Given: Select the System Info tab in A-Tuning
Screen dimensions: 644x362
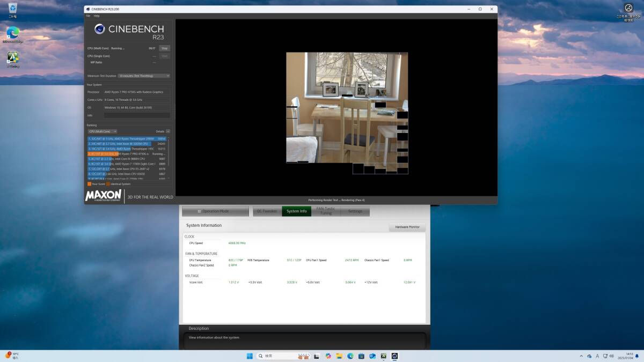Looking at the screenshot, I should click(296, 211).
